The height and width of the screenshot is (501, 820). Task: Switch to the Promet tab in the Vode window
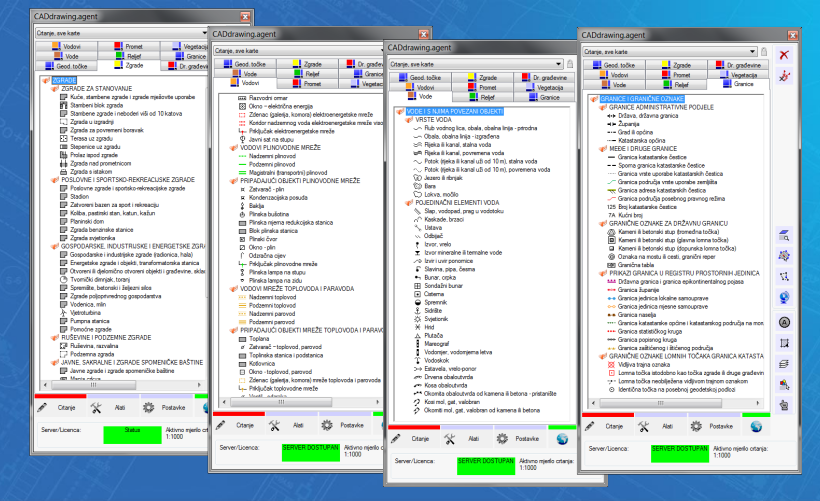pos(483,87)
